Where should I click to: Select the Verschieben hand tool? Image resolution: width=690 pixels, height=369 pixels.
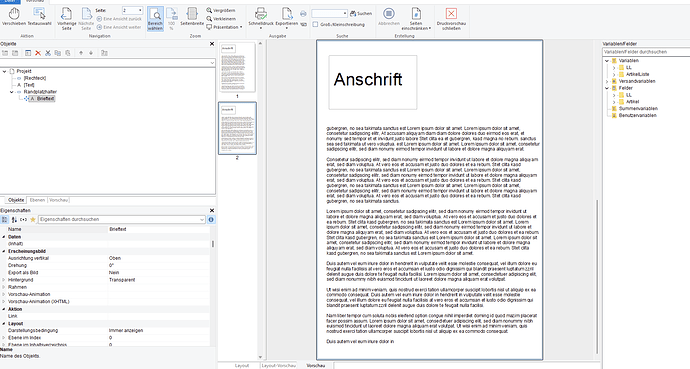click(14, 17)
